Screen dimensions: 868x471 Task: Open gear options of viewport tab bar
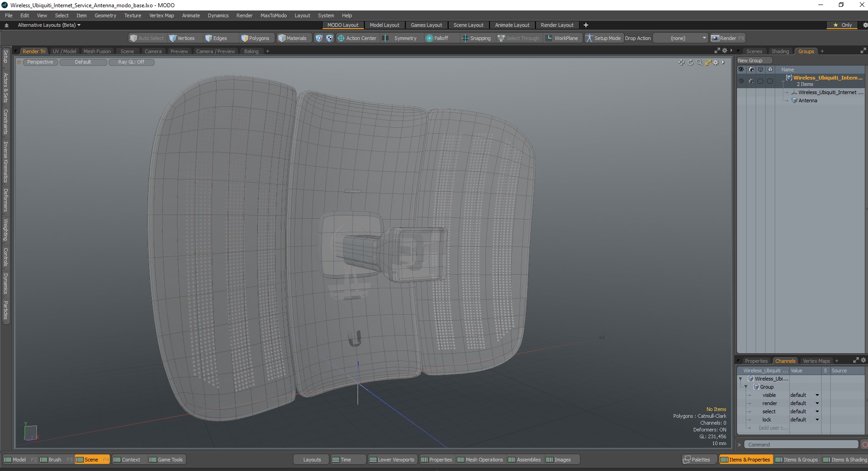point(724,51)
